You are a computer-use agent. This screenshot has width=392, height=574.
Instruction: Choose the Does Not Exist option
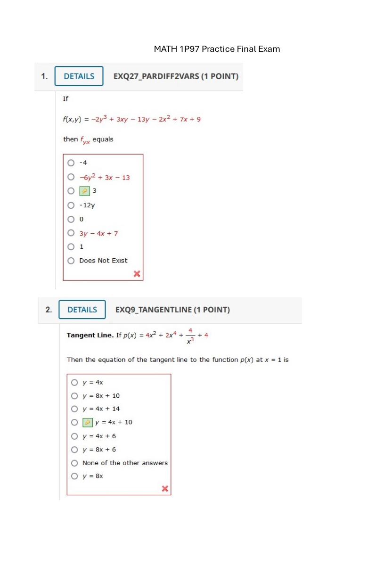[71, 261]
